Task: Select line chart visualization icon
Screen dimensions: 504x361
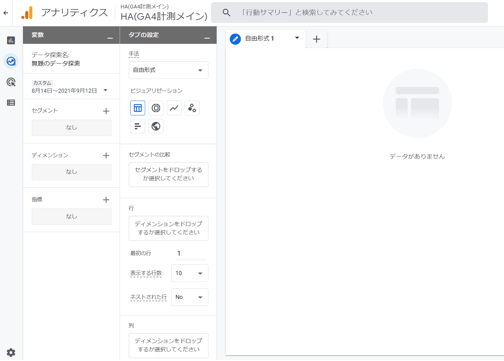Action: [174, 108]
